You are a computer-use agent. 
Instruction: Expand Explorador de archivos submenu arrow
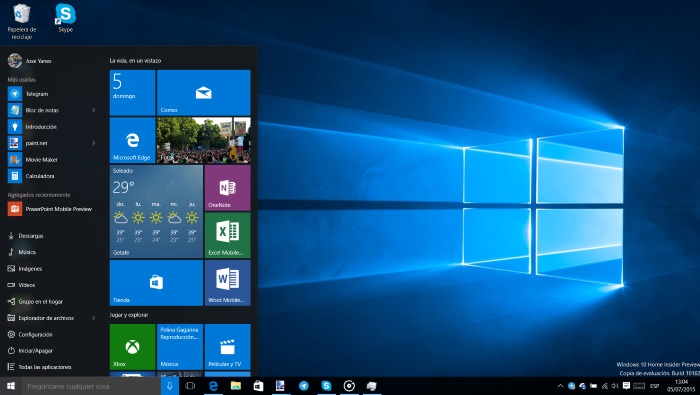point(94,318)
